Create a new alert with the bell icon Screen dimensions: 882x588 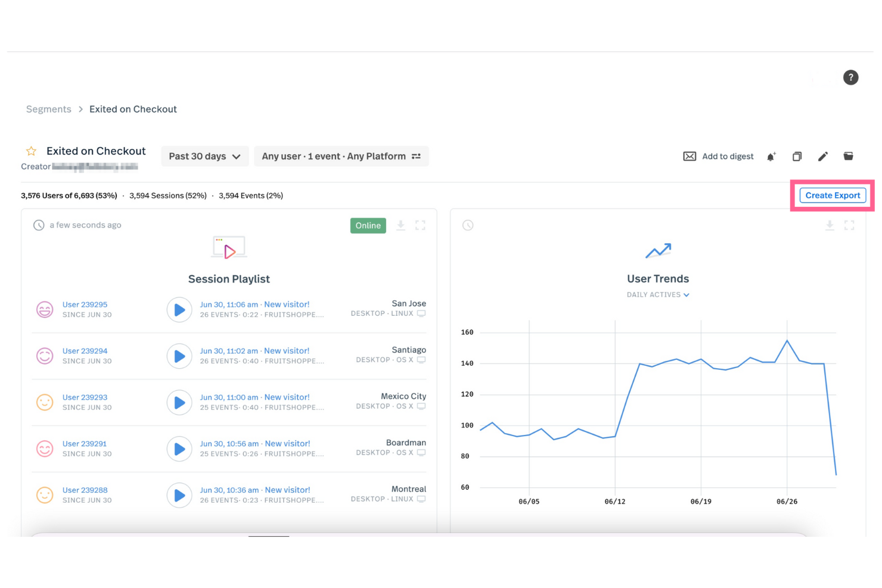(x=771, y=156)
